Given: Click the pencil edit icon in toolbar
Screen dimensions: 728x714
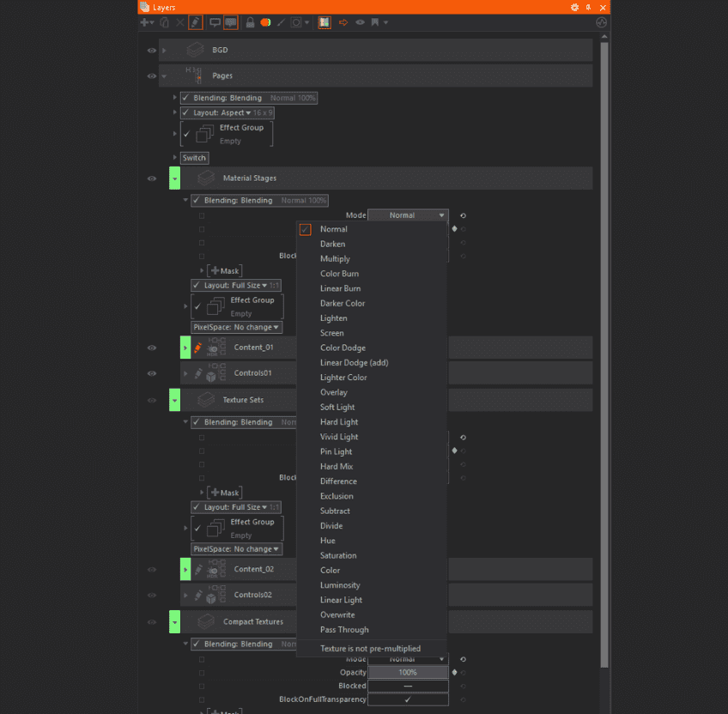Looking at the screenshot, I should click(195, 22).
